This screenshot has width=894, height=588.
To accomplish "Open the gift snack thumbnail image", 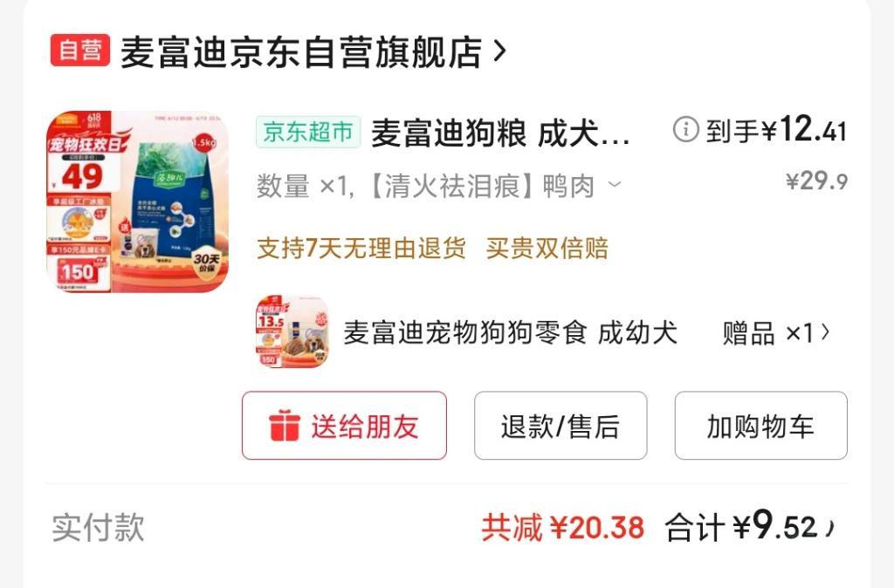I will (292, 332).
